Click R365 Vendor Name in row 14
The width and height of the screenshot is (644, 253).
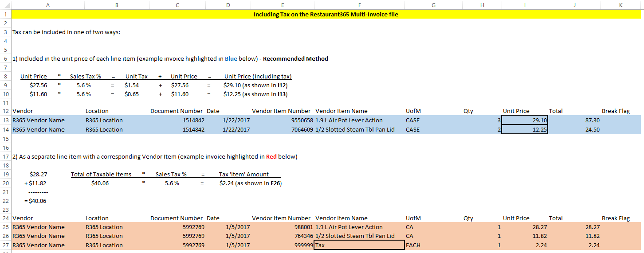pyautogui.click(x=39, y=129)
